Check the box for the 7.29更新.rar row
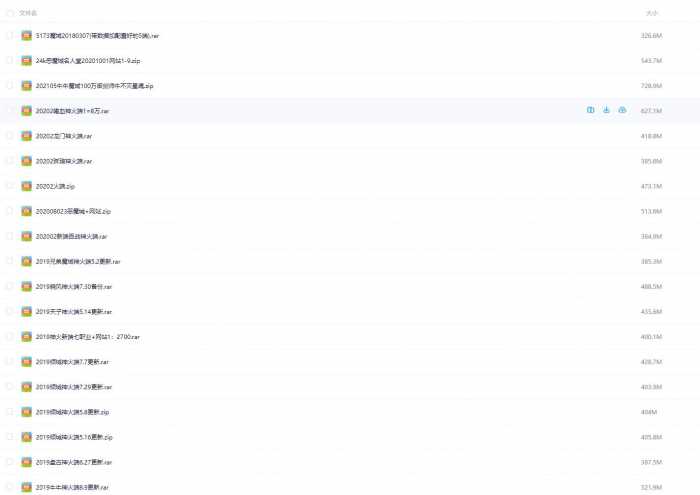Screen dimensions: 700x495 coord(9,386)
